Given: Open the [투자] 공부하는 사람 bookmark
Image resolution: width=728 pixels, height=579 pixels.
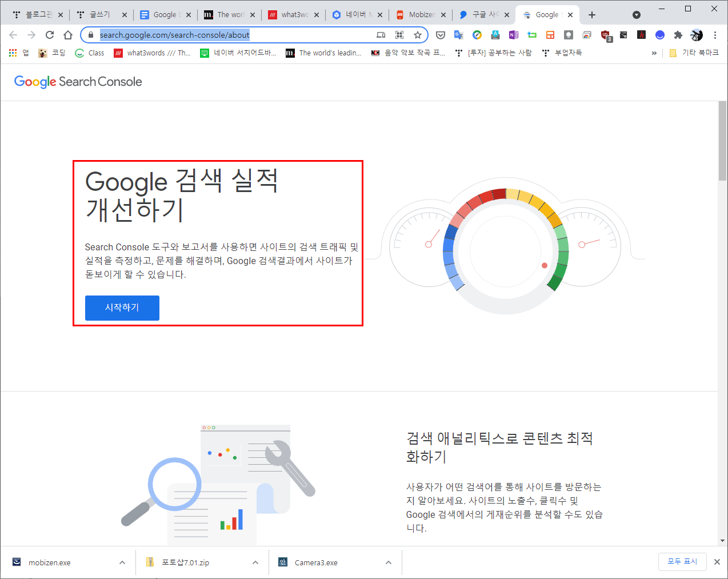Looking at the screenshot, I should pos(493,53).
